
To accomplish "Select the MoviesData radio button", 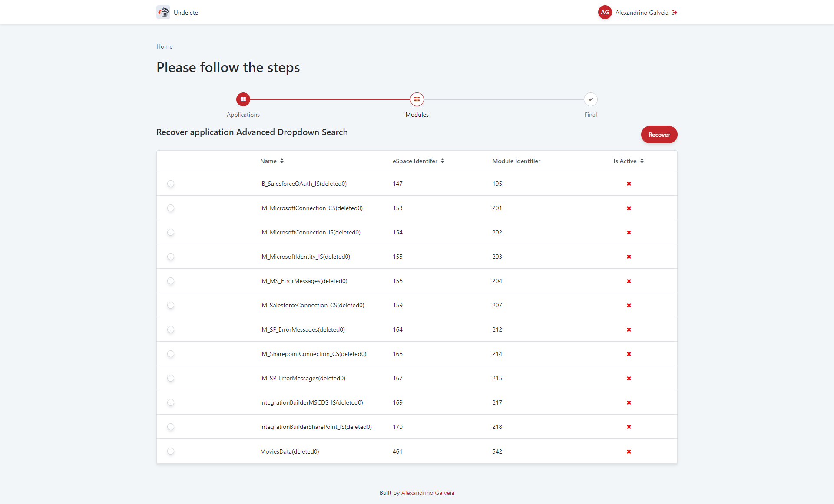I will tap(171, 451).
